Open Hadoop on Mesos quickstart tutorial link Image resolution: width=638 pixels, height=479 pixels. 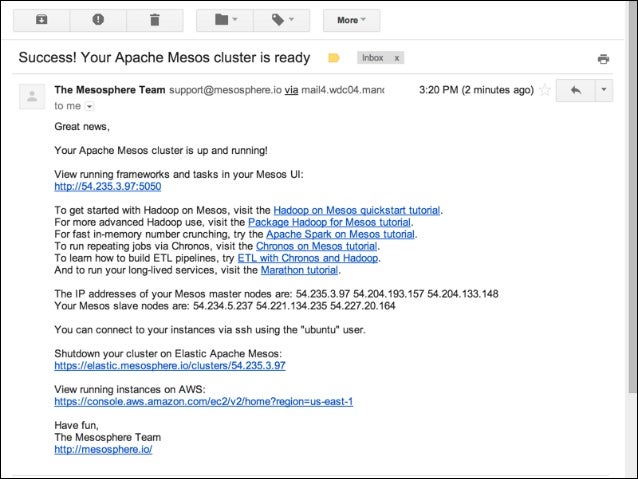click(x=356, y=210)
